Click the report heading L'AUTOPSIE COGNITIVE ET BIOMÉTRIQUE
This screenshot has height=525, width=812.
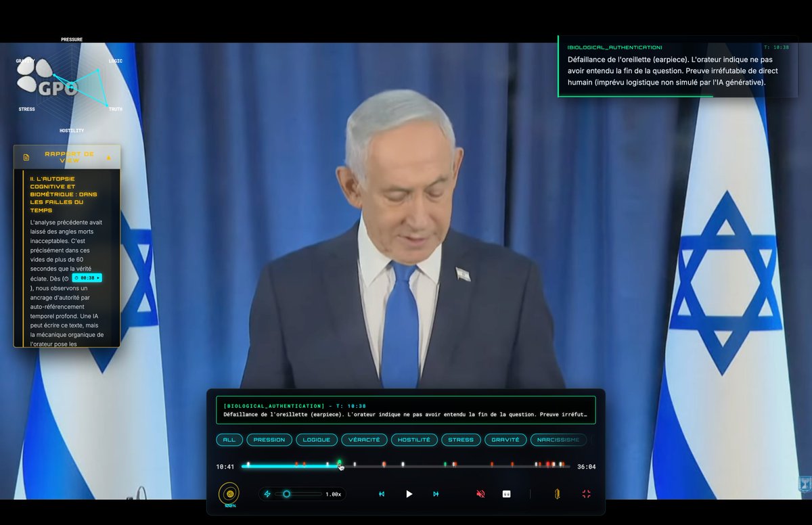pyautogui.click(x=64, y=194)
